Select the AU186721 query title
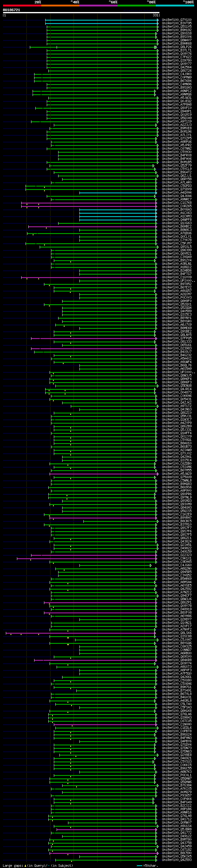 [11, 10]
